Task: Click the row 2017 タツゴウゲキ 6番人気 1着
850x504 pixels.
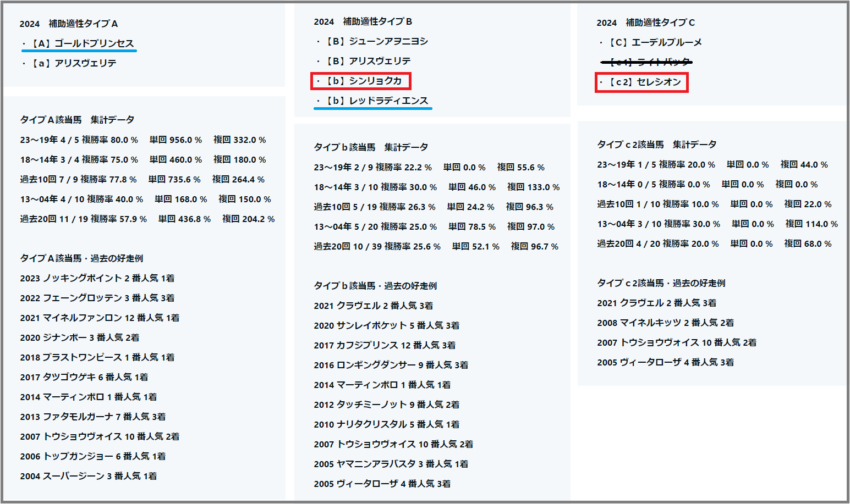Action: pos(84,378)
